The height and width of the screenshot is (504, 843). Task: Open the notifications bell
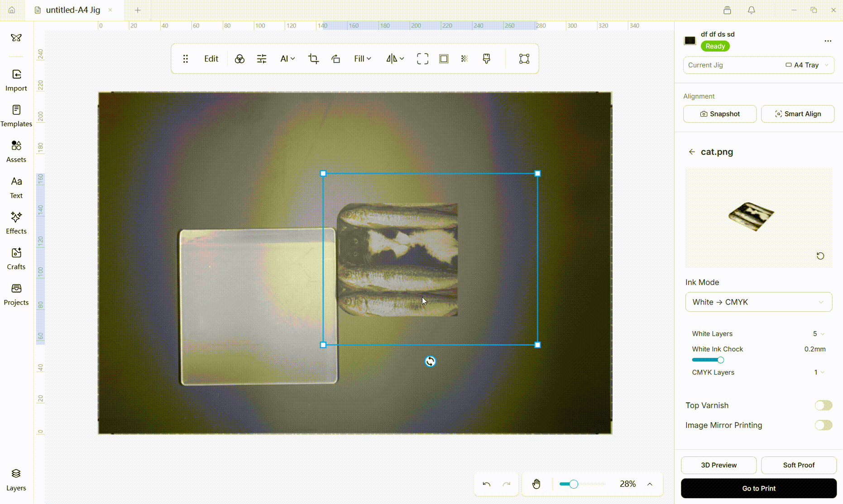752,10
